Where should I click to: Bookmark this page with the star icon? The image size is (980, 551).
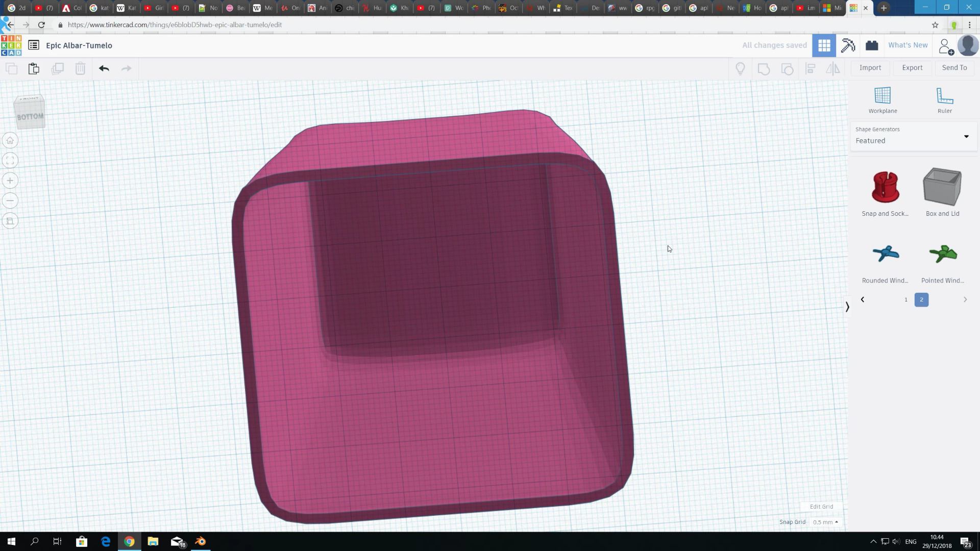click(935, 24)
